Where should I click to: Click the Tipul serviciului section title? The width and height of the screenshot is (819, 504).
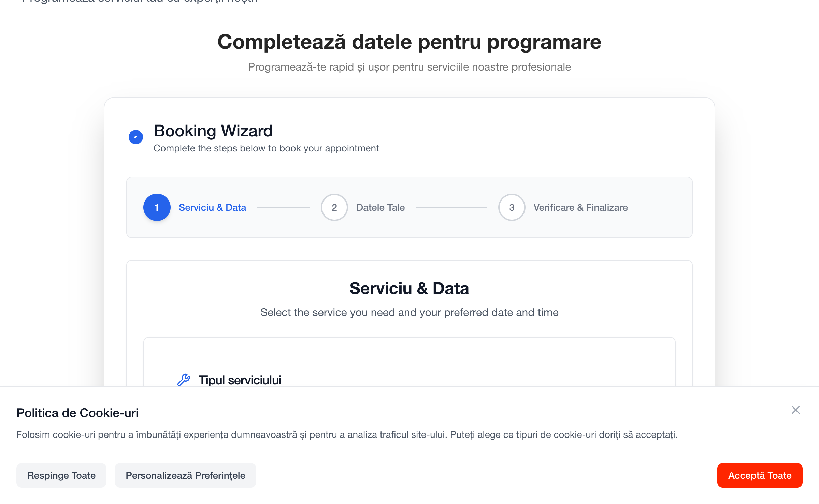point(240,380)
